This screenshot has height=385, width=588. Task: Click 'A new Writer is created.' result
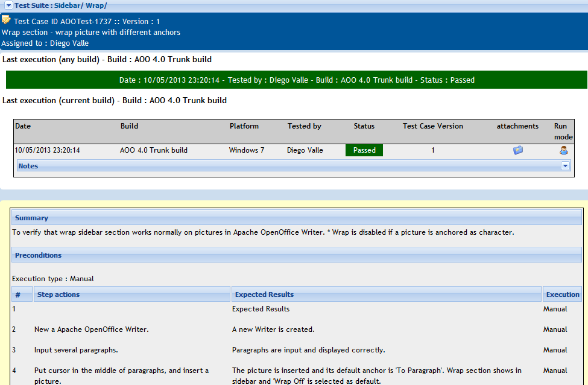pyautogui.click(x=273, y=329)
